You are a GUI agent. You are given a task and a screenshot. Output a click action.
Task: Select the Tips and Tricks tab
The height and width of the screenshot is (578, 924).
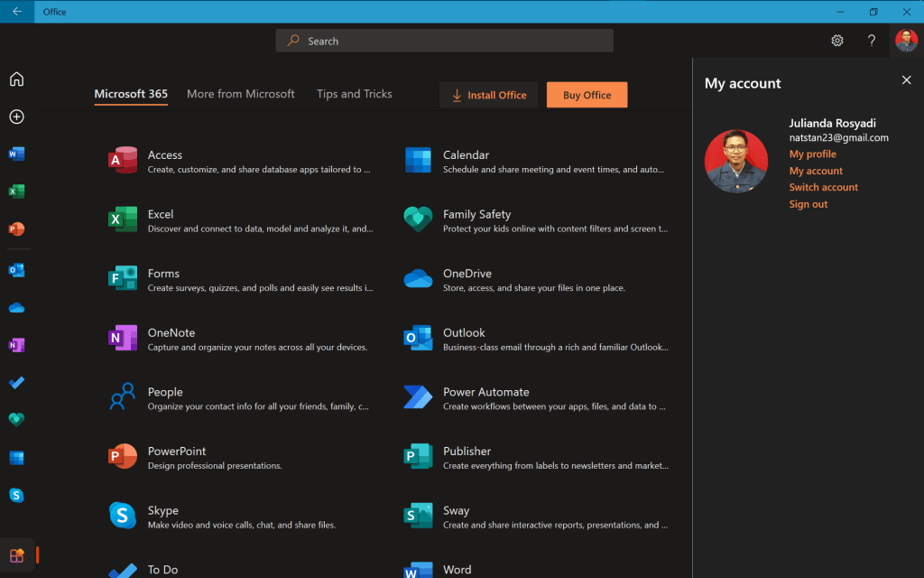(x=354, y=94)
